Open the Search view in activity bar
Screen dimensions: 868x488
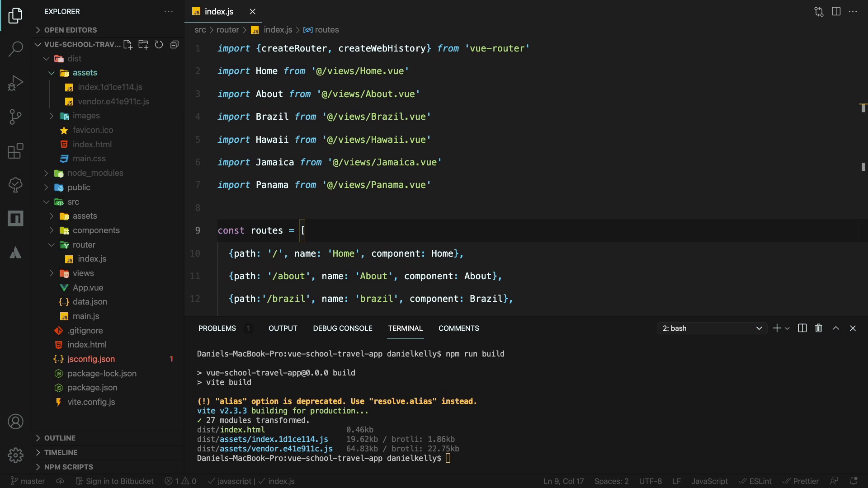[x=15, y=49]
